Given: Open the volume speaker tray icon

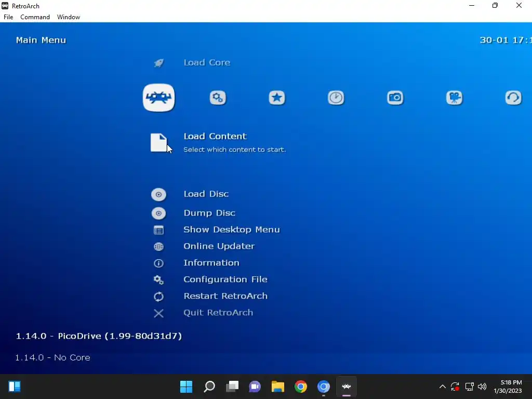Looking at the screenshot, I should click(x=482, y=387).
